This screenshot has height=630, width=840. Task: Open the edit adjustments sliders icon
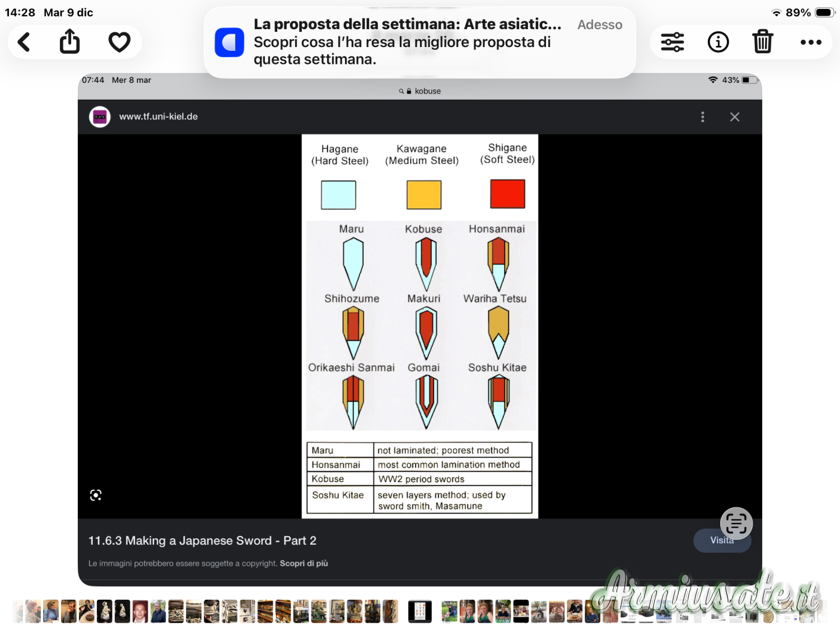672,42
